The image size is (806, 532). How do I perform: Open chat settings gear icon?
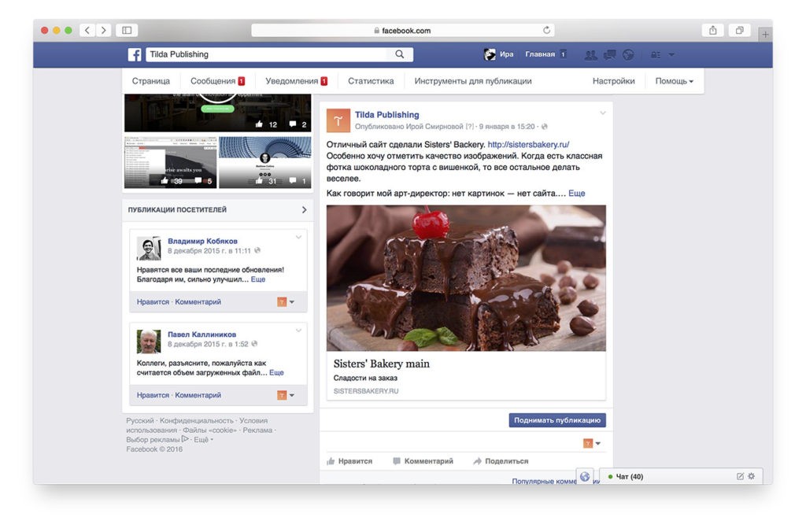752,476
